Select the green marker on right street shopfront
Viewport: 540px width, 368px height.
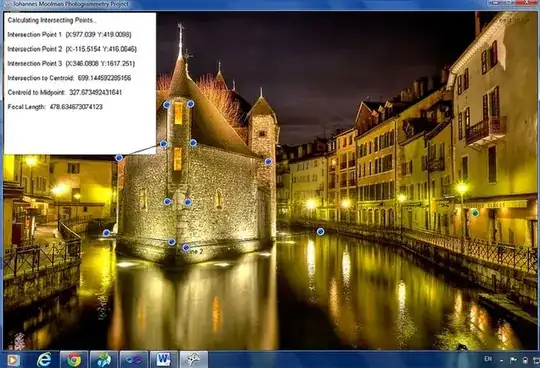click(475, 213)
